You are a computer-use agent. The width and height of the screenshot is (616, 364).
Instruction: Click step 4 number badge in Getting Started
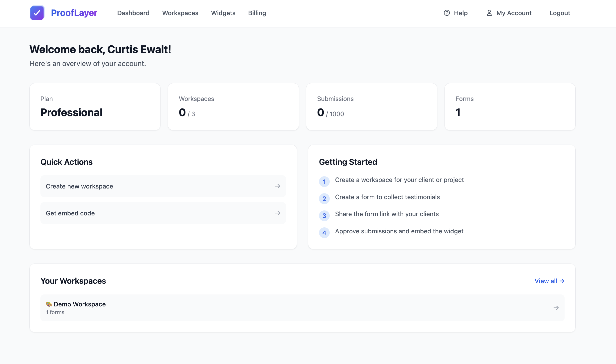[324, 233]
